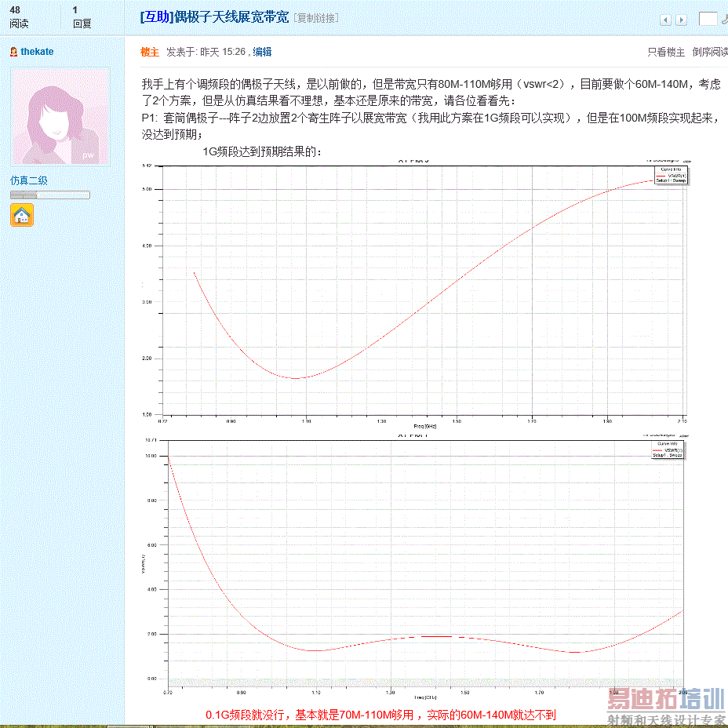The width and height of the screenshot is (728, 728).
Task: Click the 编辑 edit link
Action: pyautogui.click(x=262, y=52)
